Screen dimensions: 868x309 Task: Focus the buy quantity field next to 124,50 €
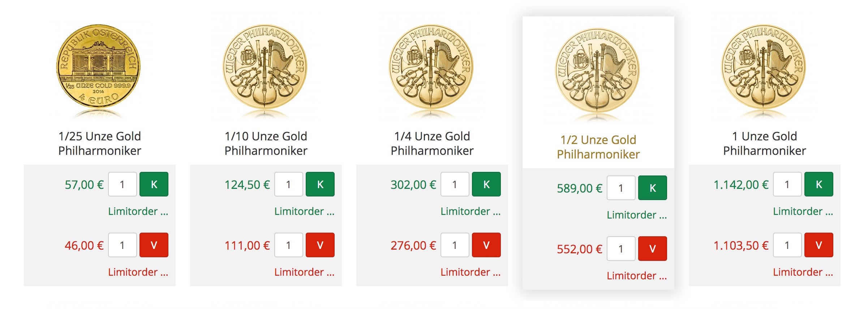tap(289, 184)
